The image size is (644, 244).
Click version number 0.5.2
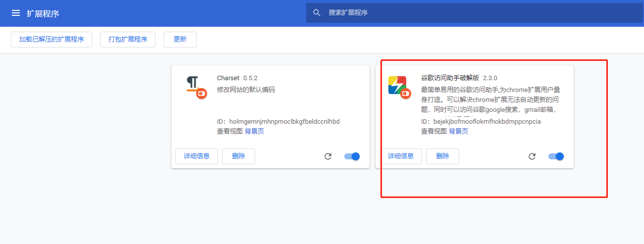pyautogui.click(x=250, y=78)
